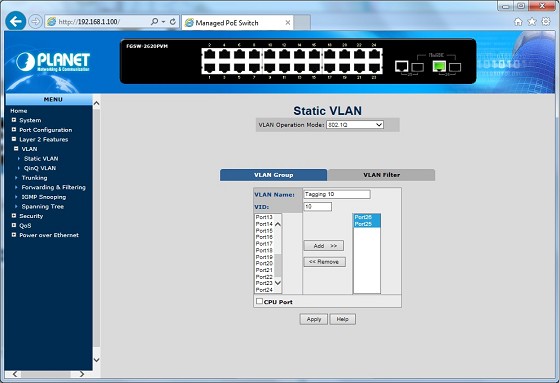Expand the System menu node
This screenshot has height=383, width=560.
(14, 120)
